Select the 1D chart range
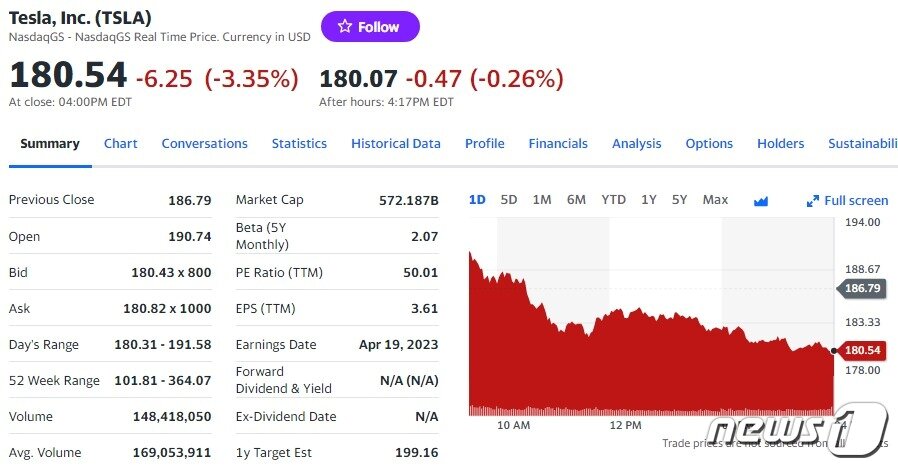The height and width of the screenshot is (469, 898). [x=477, y=200]
